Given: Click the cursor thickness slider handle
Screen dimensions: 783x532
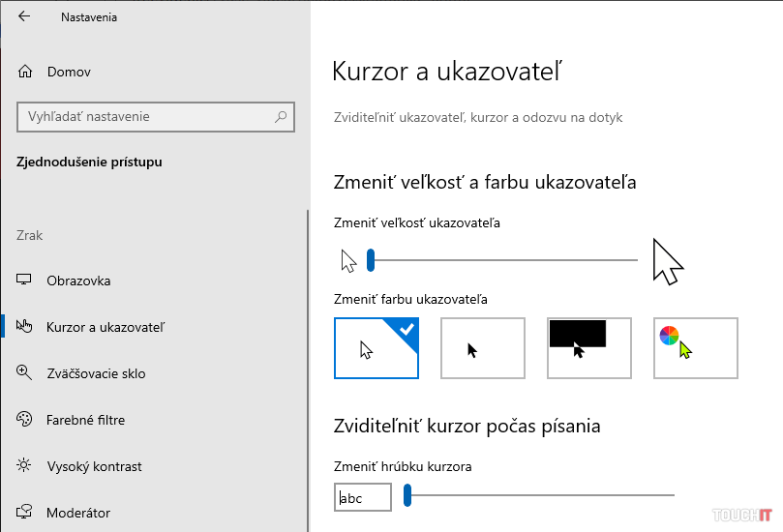Looking at the screenshot, I should click(407, 496).
